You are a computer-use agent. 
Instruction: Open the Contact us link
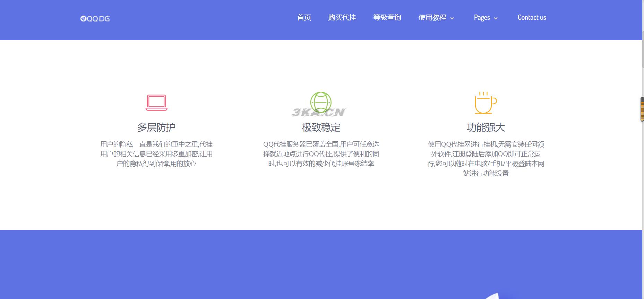click(532, 17)
